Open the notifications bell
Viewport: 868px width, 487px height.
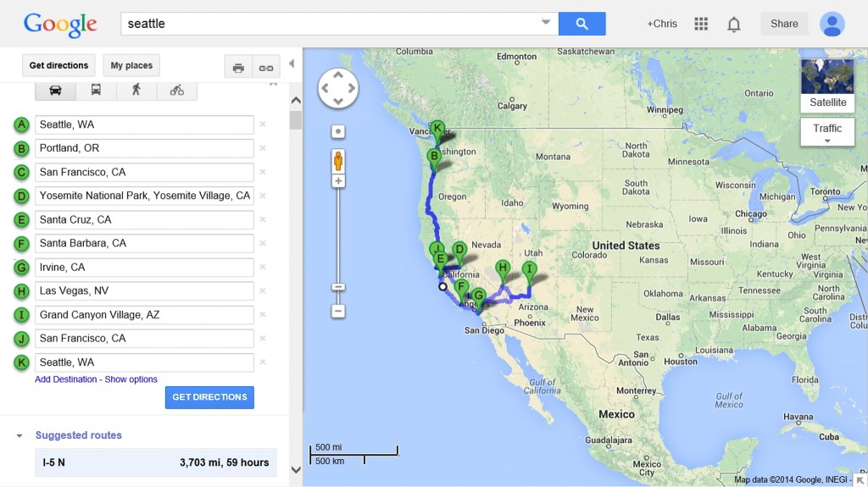734,25
